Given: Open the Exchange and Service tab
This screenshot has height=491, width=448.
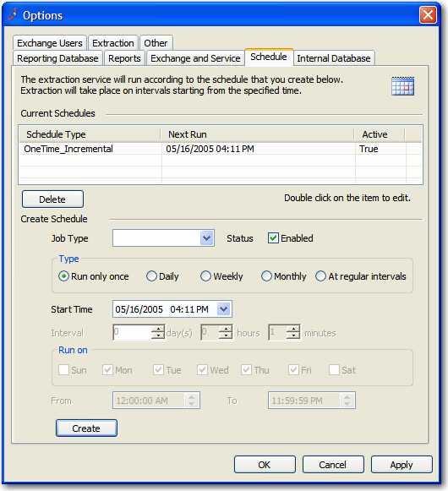Looking at the screenshot, I should (195, 58).
